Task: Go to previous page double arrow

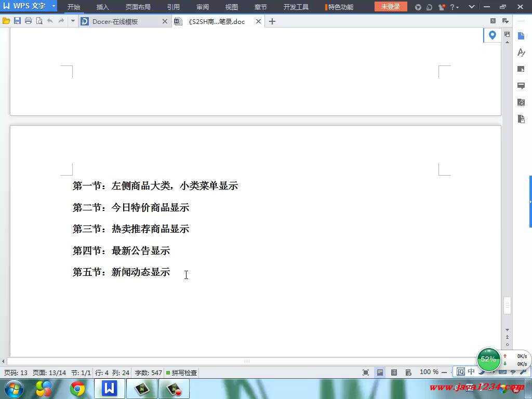Action: click(x=507, y=337)
